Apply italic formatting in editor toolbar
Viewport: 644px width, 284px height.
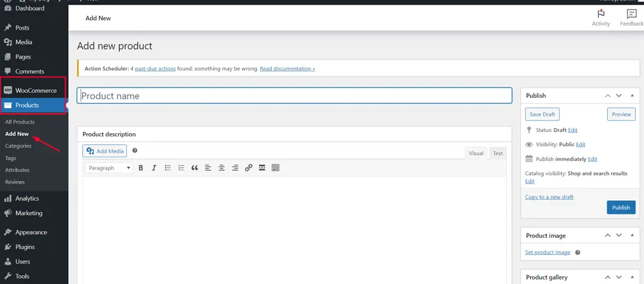point(154,167)
